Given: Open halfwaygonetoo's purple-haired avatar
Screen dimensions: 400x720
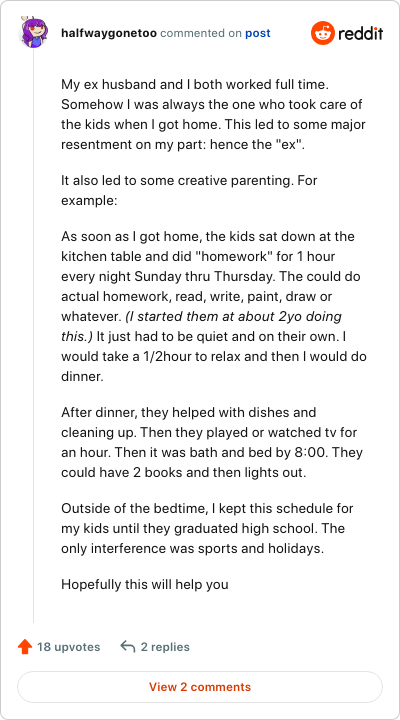Looking at the screenshot, I should tap(33, 33).
